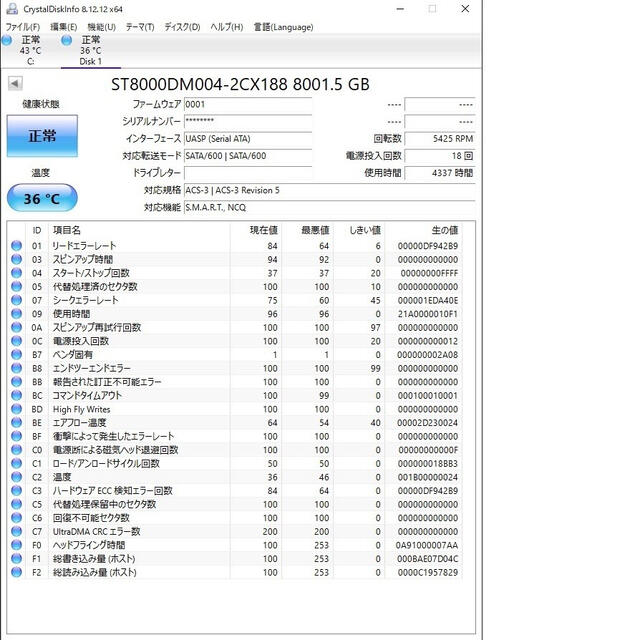Viewport: 640px width, 640px height.
Task: Click status icon for ロード/アンロードサイクル回数 row
Action: click(x=16, y=463)
